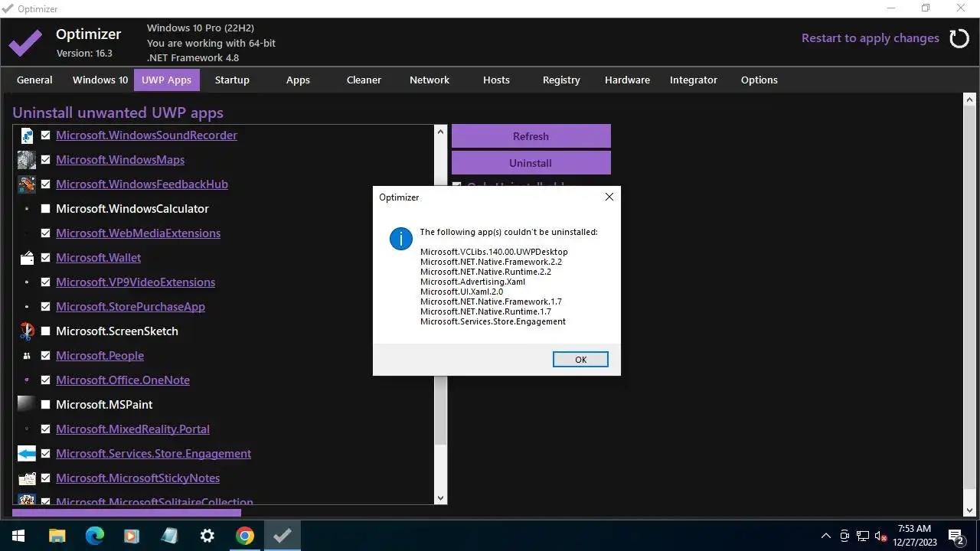980x551 pixels.
Task: Click the muted volume tray icon
Action: pyautogui.click(x=881, y=536)
